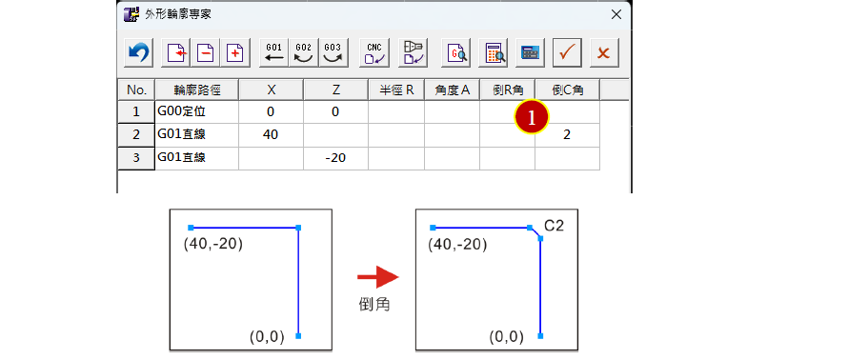Click the delete row minus icon
The height and width of the screenshot is (360, 868).
click(206, 53)
